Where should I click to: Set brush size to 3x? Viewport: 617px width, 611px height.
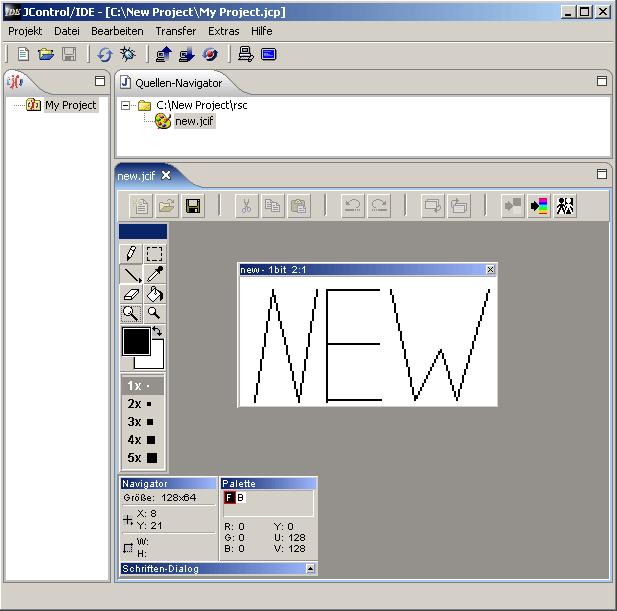[x=141, y=422]
